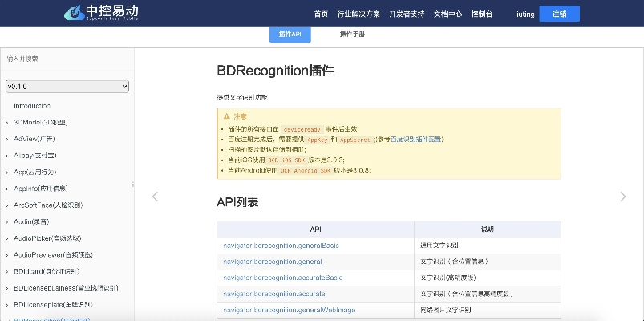Open the v0.1.0 version dropdown
Image resolution: width=644 pixels, height=321 pixels.
coord(67,87)
